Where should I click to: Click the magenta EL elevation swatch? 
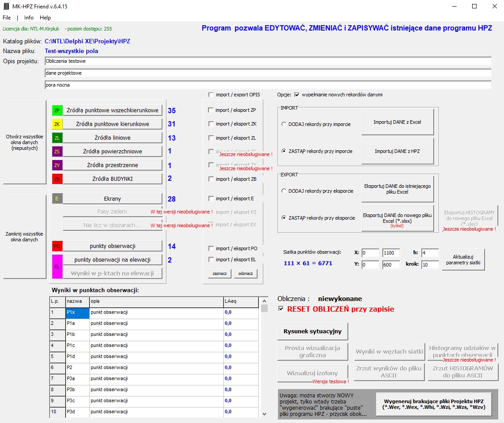57,267
